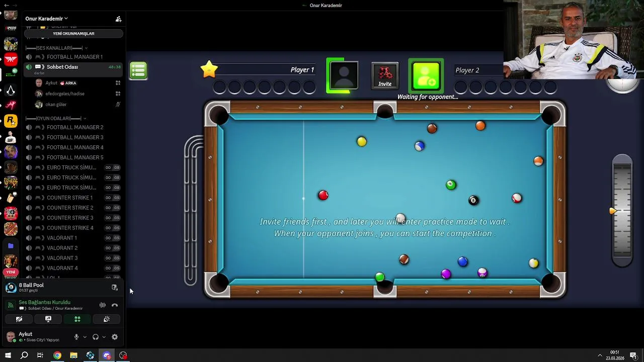The height and width of the screenshot is (362, 644).
Task: Join COUNTER STRIKE 2 voice channel
Action: (x=73, y=208)
